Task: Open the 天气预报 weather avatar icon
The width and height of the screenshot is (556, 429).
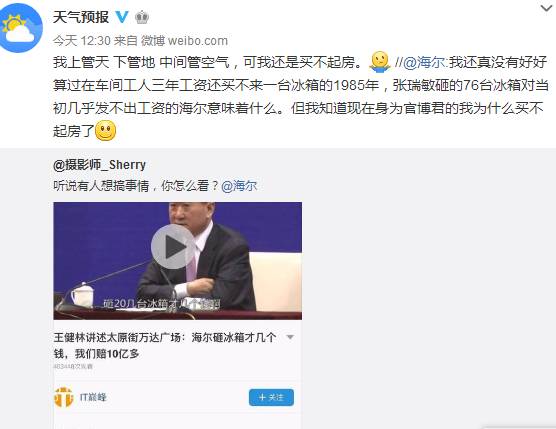Action: [x=21, y=28]
